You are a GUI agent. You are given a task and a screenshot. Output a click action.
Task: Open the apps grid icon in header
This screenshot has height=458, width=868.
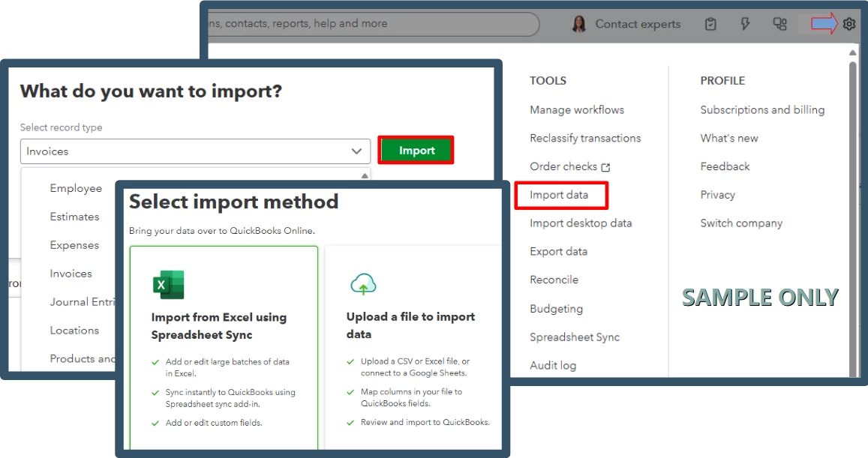coord(779,24)
